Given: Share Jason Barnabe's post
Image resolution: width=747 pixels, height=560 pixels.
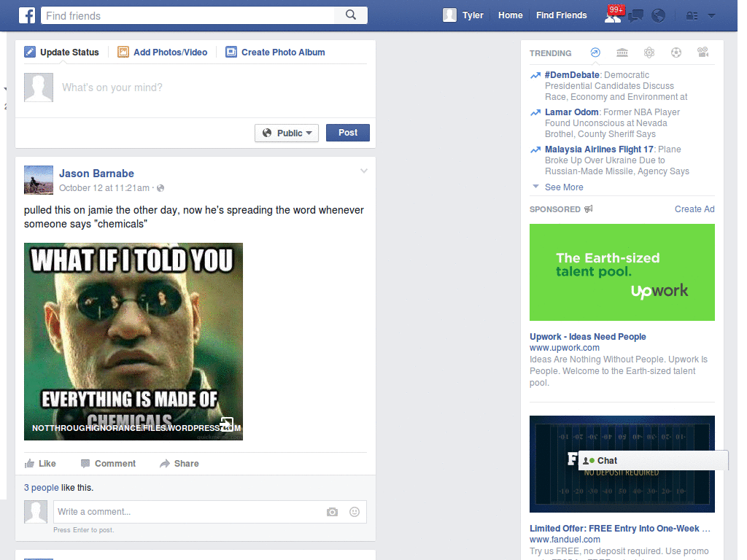Looking at the screenshot, I should click(179, 463).
